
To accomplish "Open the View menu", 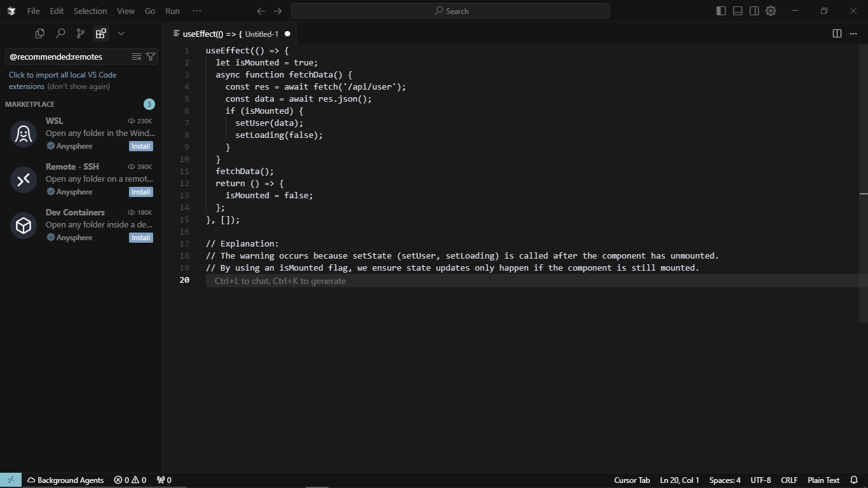I will pyautogui.click(x=126, y=11).
